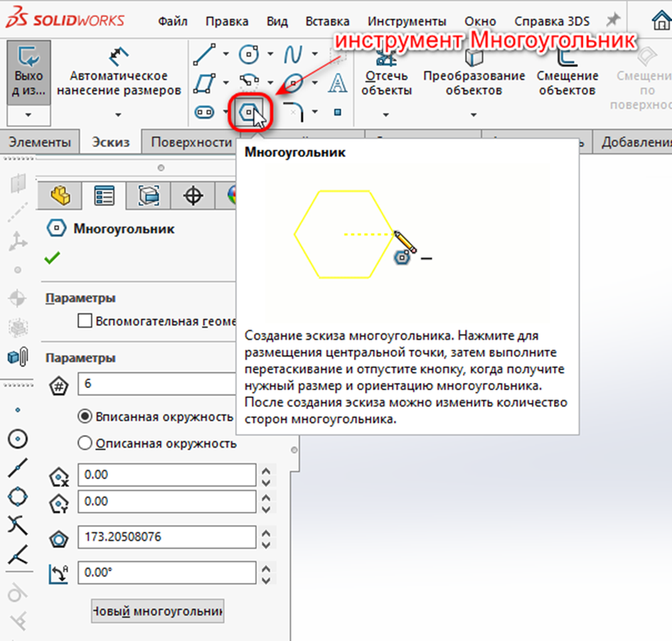672x641 pixels.
Task: Open the Ellipse tool dropdown arrow
Action: (x=315, y=82)
